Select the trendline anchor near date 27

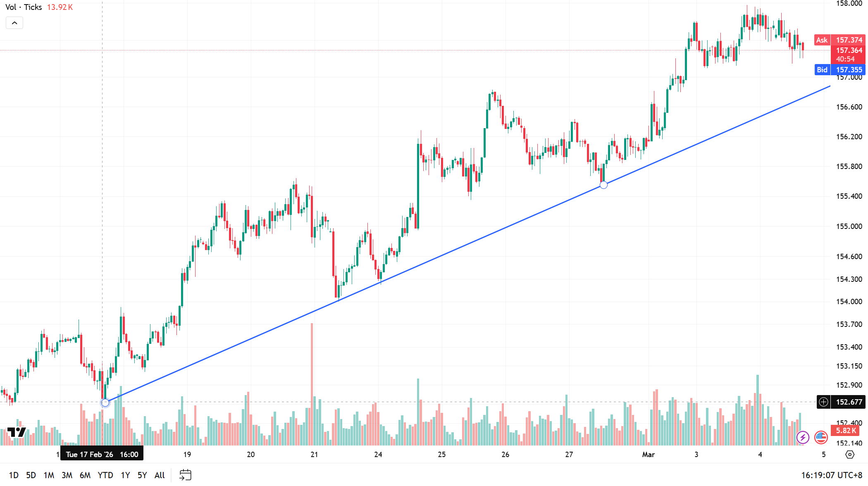[603, 185]
